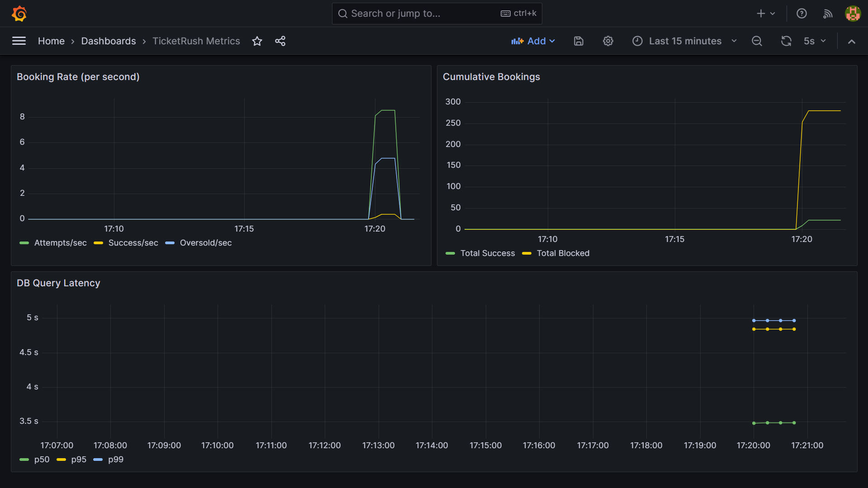This screenshot has height=488, width=868.
Task: Open Booking Rate (per second) panel title
Action: click(x=78, y=77)
